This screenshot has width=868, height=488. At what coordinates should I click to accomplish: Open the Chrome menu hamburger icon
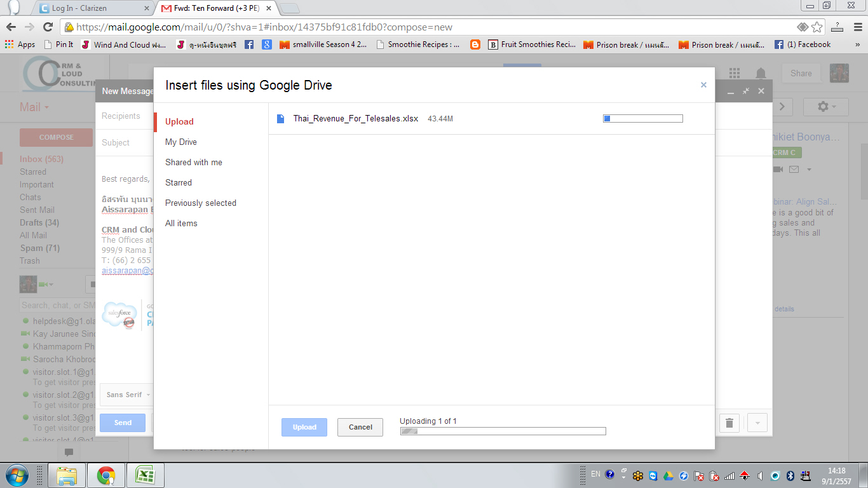tap(837, 27)
